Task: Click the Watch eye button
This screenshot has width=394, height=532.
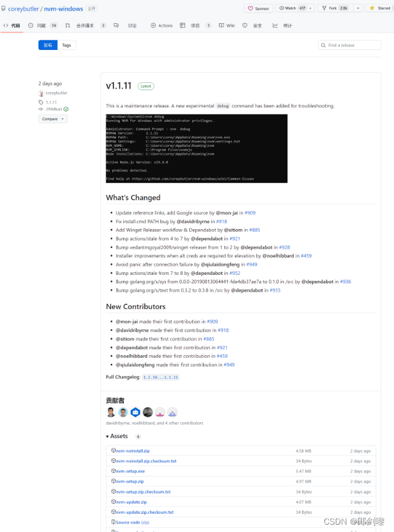Action: (292, 8)
